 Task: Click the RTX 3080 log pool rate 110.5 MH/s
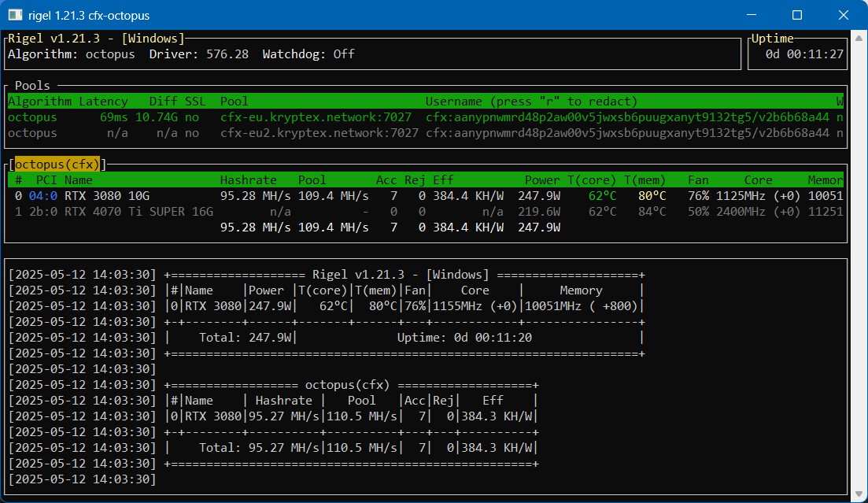tap(361, 416)
